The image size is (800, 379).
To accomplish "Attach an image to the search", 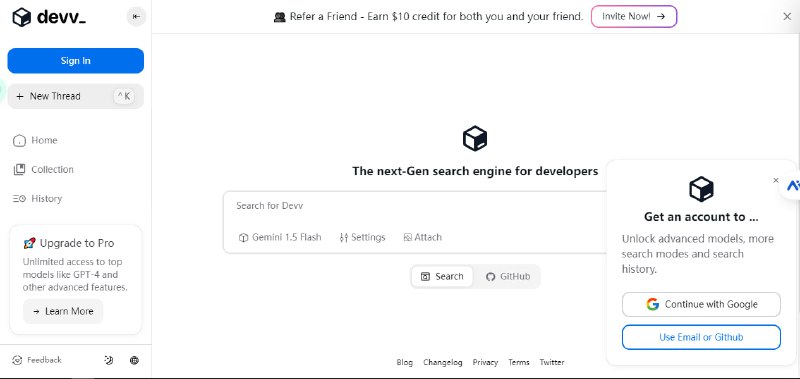I will [x=422, y=237].
